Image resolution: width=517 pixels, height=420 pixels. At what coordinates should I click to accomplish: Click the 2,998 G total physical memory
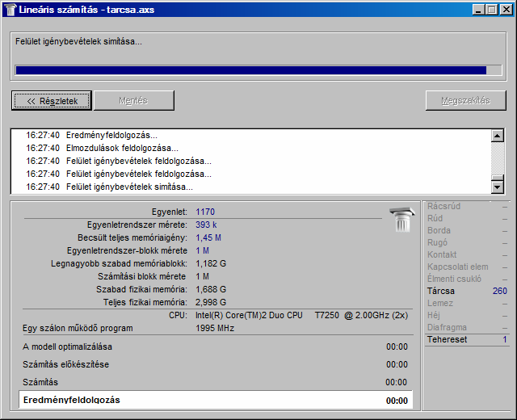click(211, 302)
